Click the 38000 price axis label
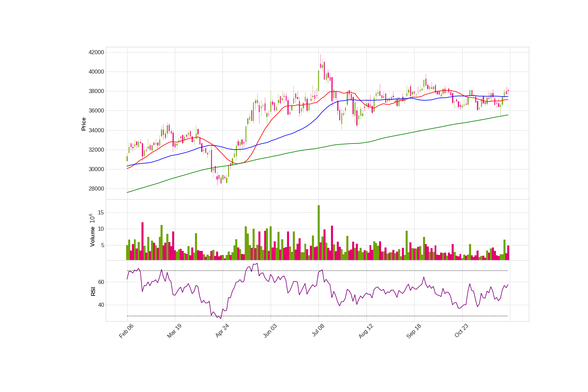Viewport: 588px width, 392px height. coord(96,91)
